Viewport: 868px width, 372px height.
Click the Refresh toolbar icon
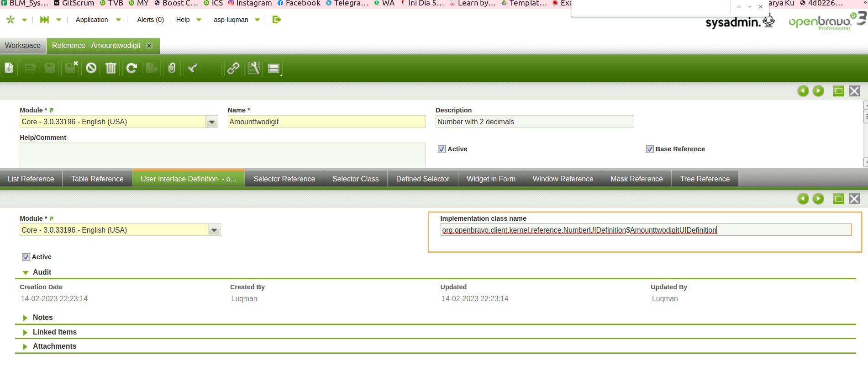point(132,69)
